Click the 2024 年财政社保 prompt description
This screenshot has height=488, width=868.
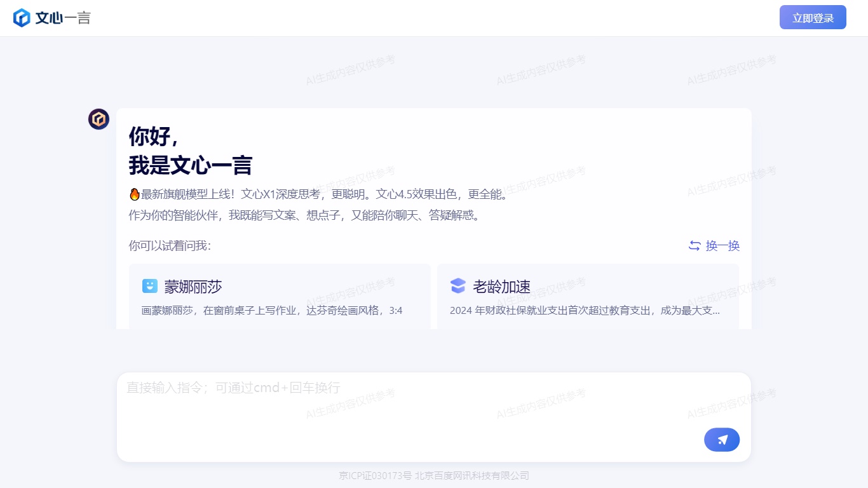pos(585,311)
